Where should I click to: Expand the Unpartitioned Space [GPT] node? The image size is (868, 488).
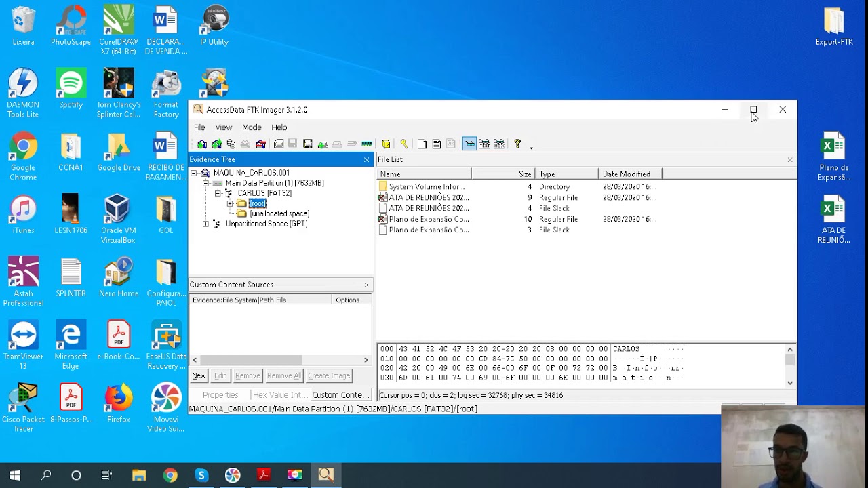206,224
